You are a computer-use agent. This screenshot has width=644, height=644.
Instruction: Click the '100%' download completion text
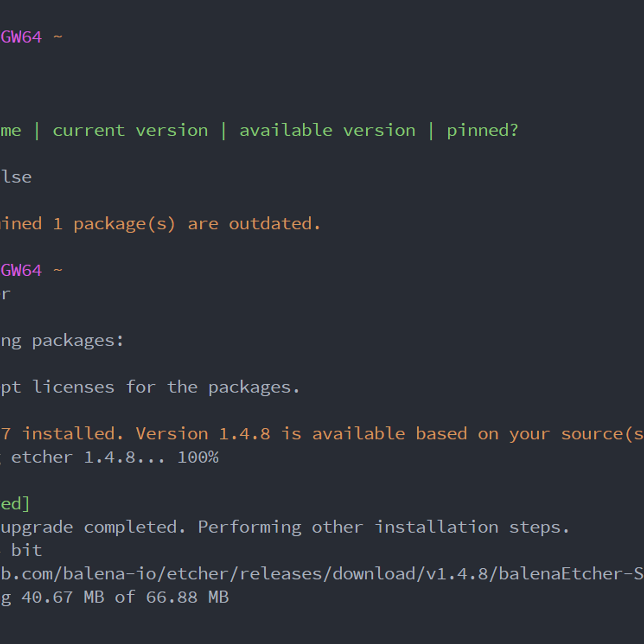(x=198, y=457)
